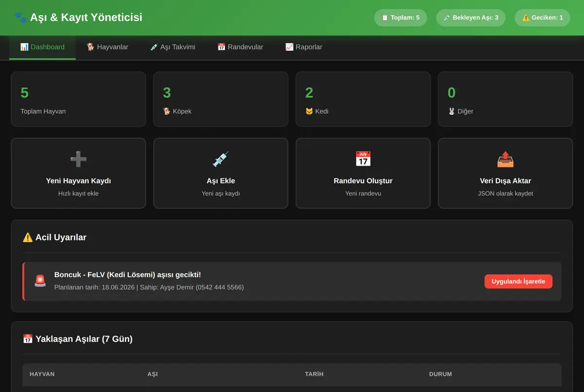The width and height of the screenshot is (584, 392).
Task: Mark the Boncuk vaccine as Uygulandı
Action: 518,282
